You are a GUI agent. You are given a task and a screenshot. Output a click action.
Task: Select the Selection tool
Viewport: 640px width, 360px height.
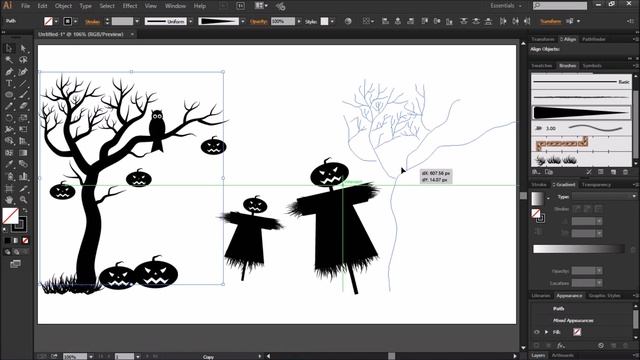point(9,49)
